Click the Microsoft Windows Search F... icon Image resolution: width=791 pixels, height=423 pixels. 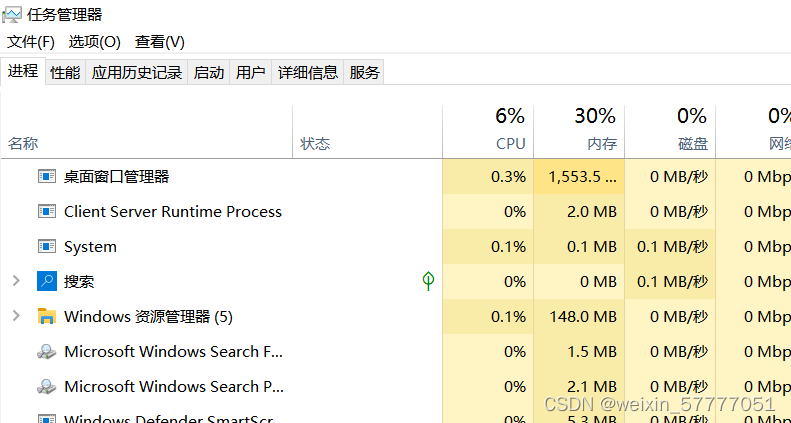click(x=47, y=351)
